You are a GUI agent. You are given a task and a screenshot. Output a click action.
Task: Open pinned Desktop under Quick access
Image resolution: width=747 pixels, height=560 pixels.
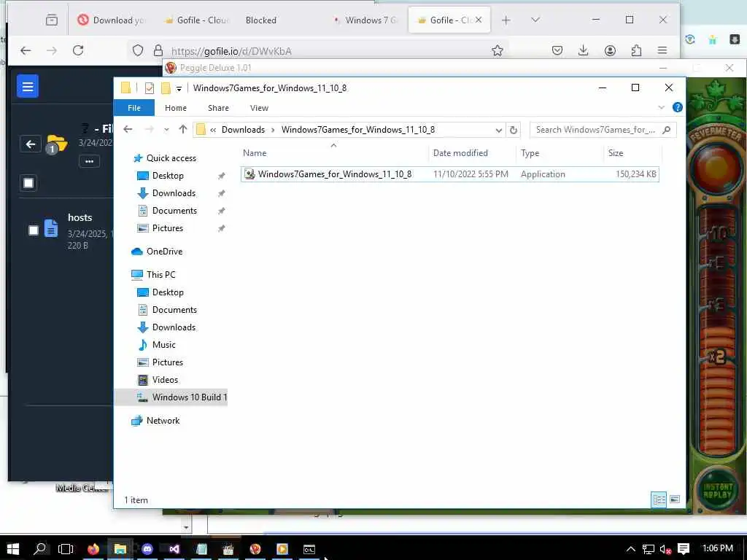[168, 176]
